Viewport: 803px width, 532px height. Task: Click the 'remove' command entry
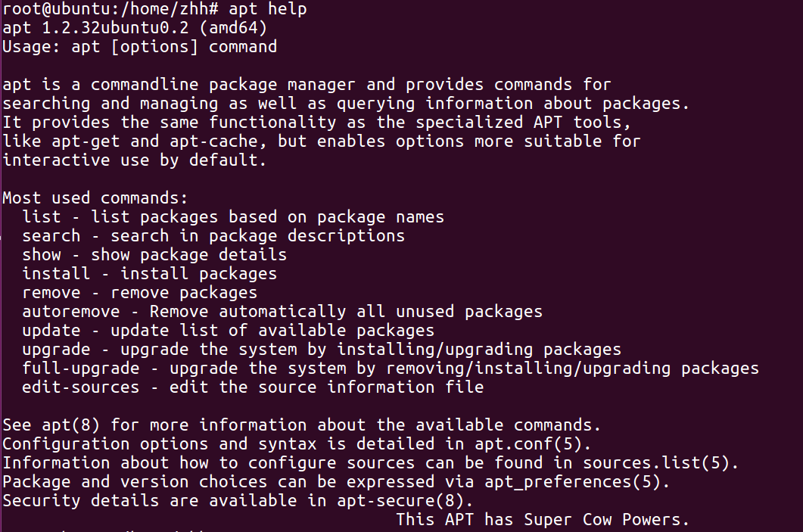(x=51, y=293)
